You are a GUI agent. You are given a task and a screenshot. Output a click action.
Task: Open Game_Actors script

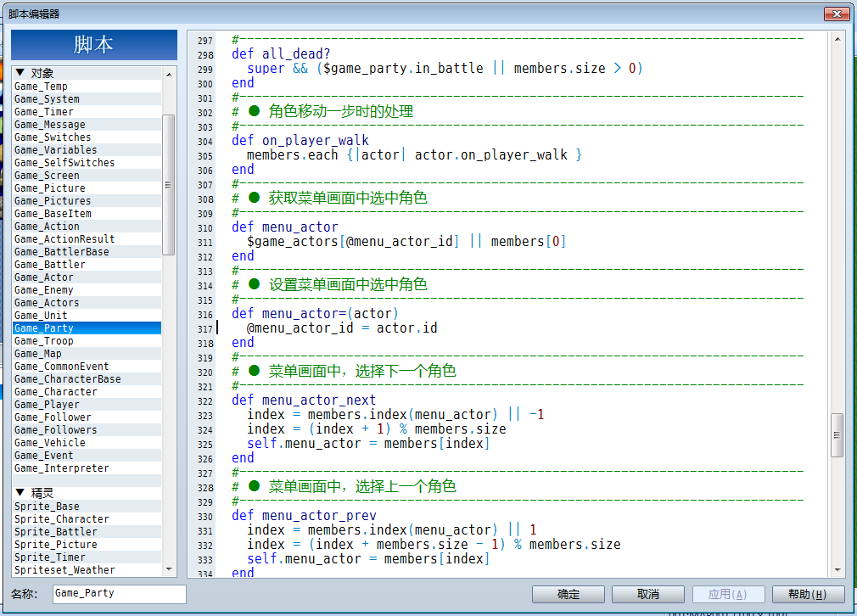coord(87,303)
